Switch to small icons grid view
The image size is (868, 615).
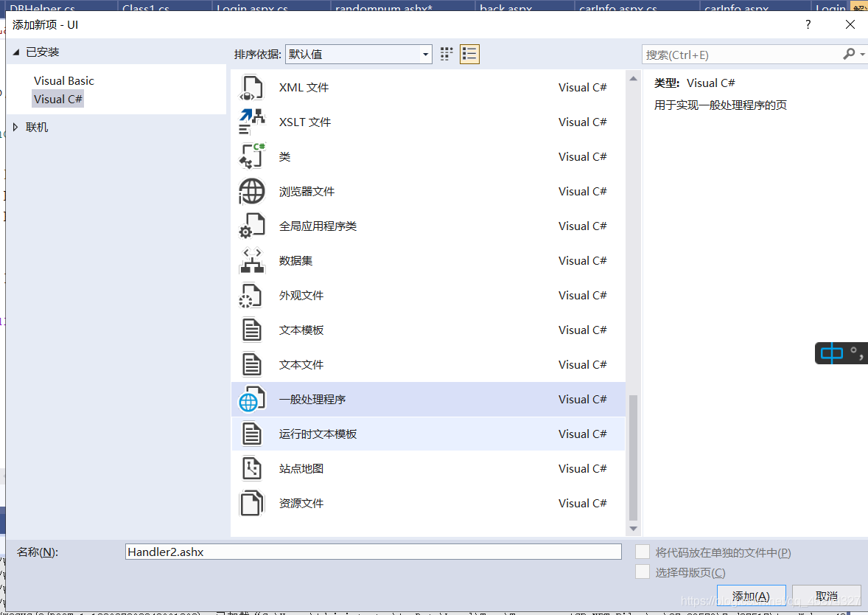point(447,54)
